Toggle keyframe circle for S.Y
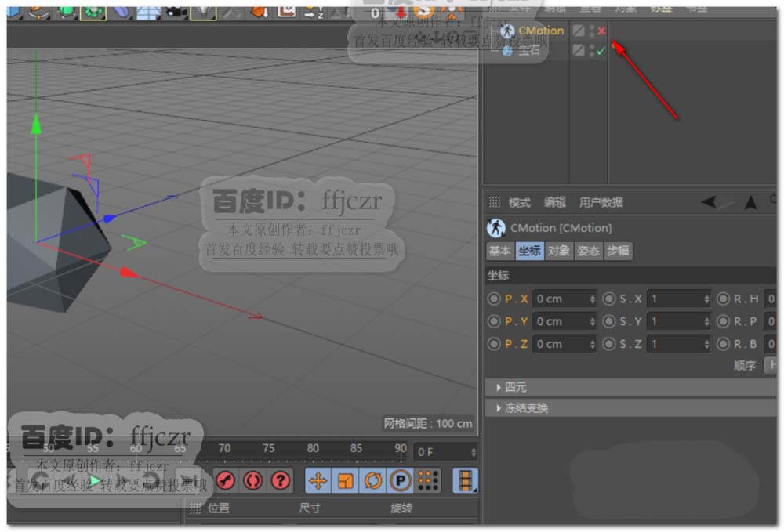Viewport: 784px width, 532px height. click(x=608, y=321)
